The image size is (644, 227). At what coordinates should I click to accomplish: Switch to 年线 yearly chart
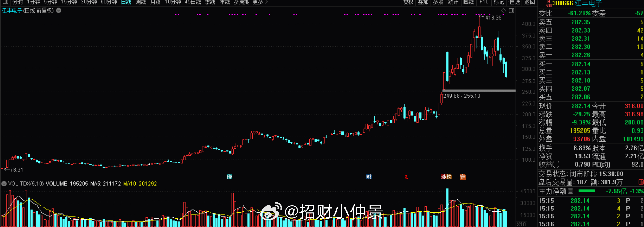pyautogui.click(x=225, y=2)
